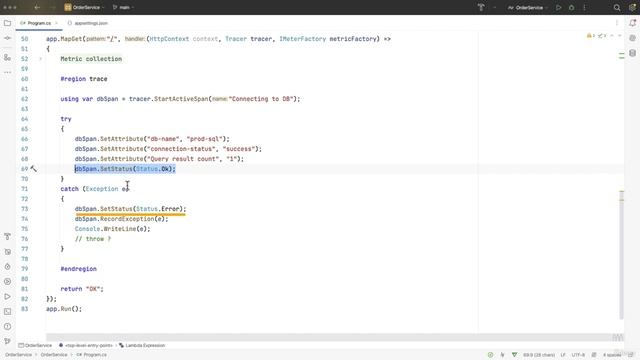The width and height of the screenshot is (640, 360).
Task: Click the return "OK" statement
Action: tap(82, 289)
